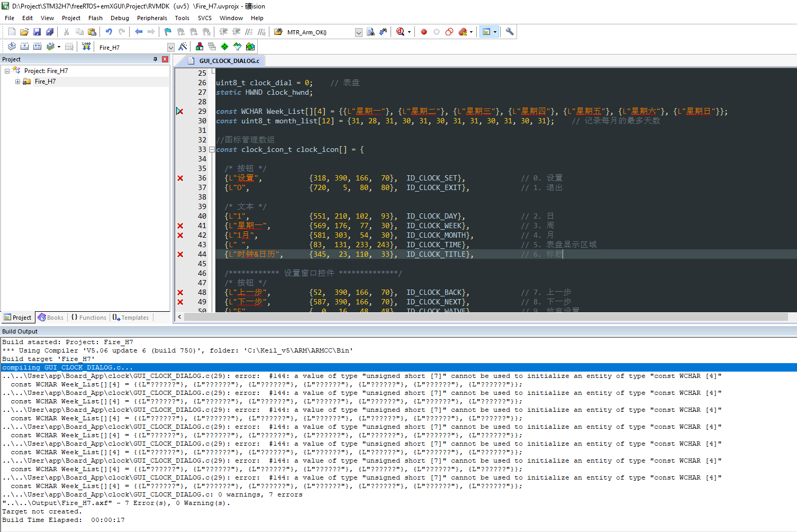Indent selected lines icon

[x=224, y=32]
